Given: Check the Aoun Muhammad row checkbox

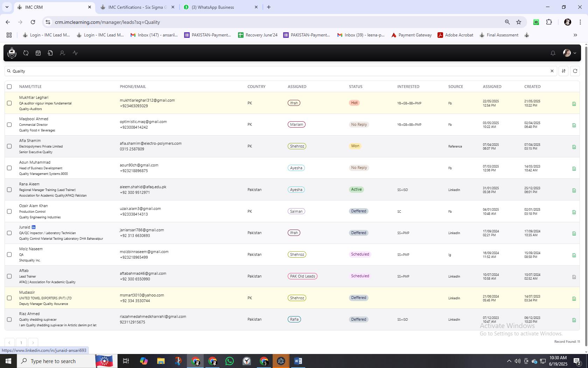Looking at the screenshot, I should coord(9,168).
